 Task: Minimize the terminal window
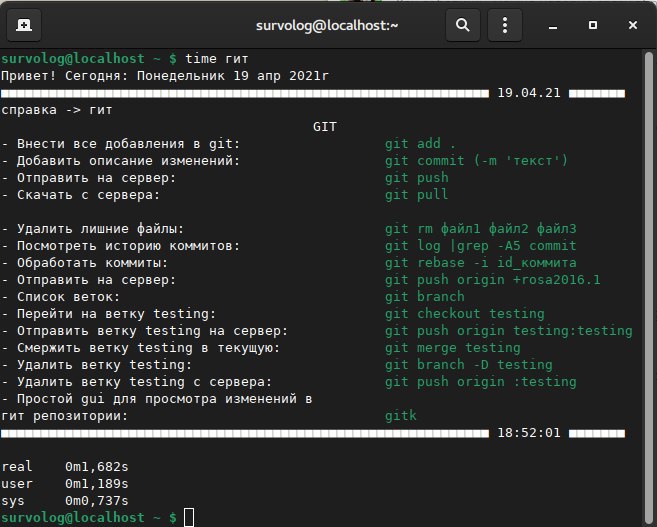[553, 26]
